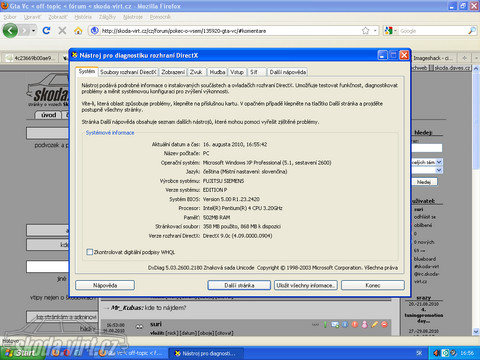
Task: Click Nástroj pro diagnosti taskbar button
Action: pos(206,353)
